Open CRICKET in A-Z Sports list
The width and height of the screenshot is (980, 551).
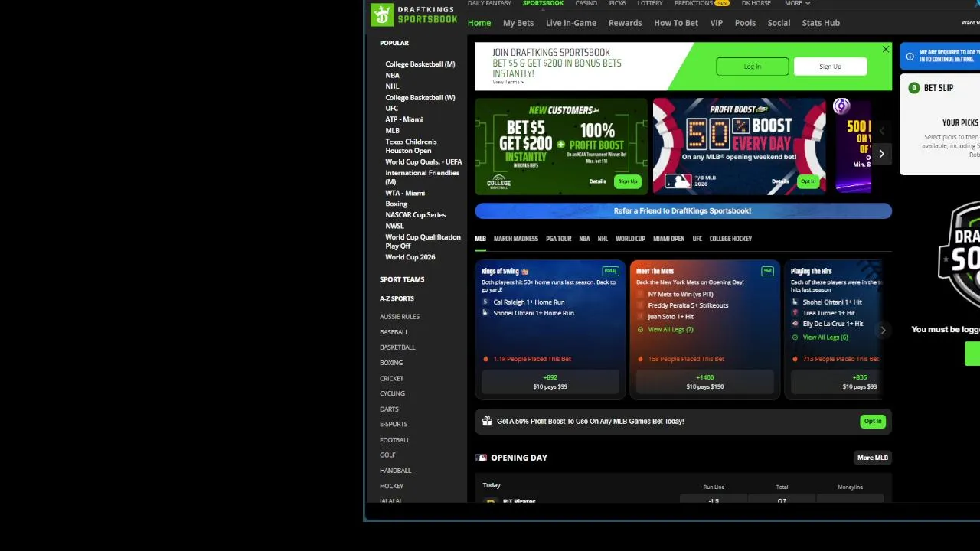click(391, 379)
